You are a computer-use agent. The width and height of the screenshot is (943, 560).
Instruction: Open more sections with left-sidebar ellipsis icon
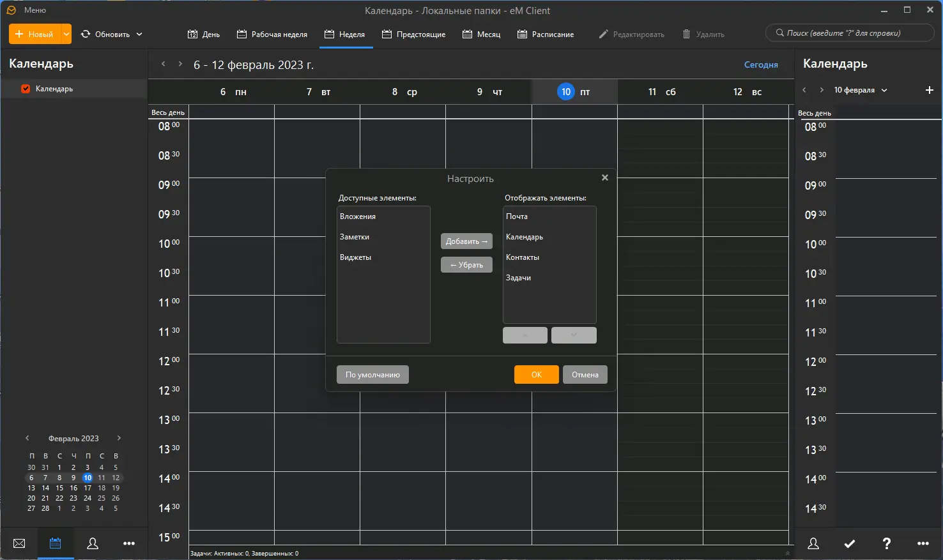pyautogui.click(x=129, y=543)
